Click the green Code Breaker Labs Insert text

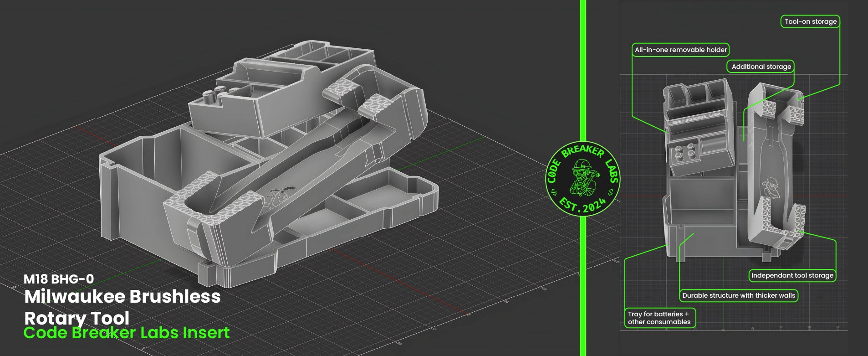click(126, 333)
